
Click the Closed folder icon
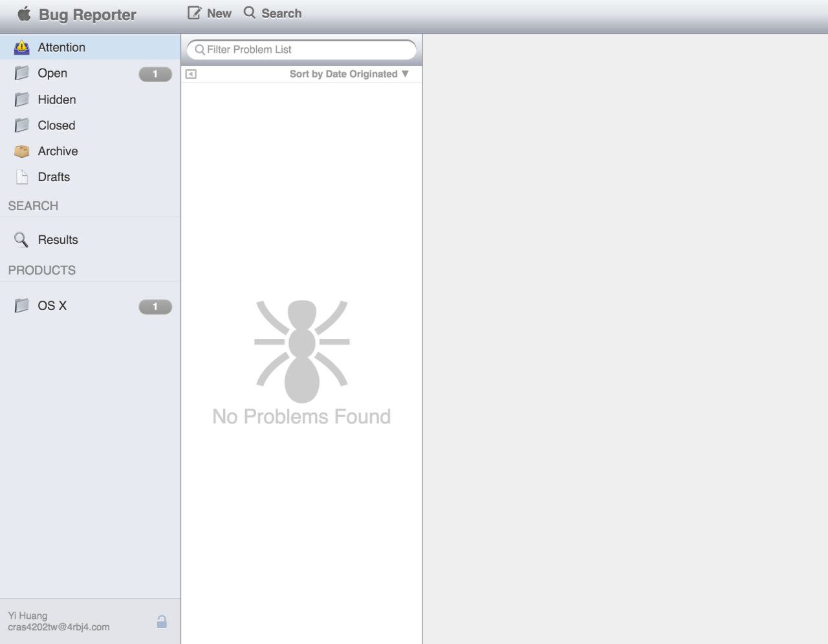[22, 125]
